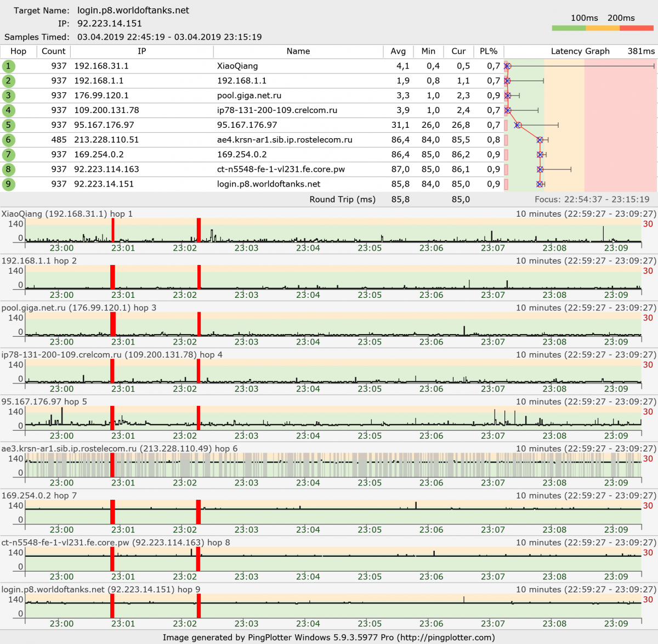This screenshot has height=644, width=658.
Task: Select hop 3 circle for pool.giga.net.ru
Action: pos(8,95)
